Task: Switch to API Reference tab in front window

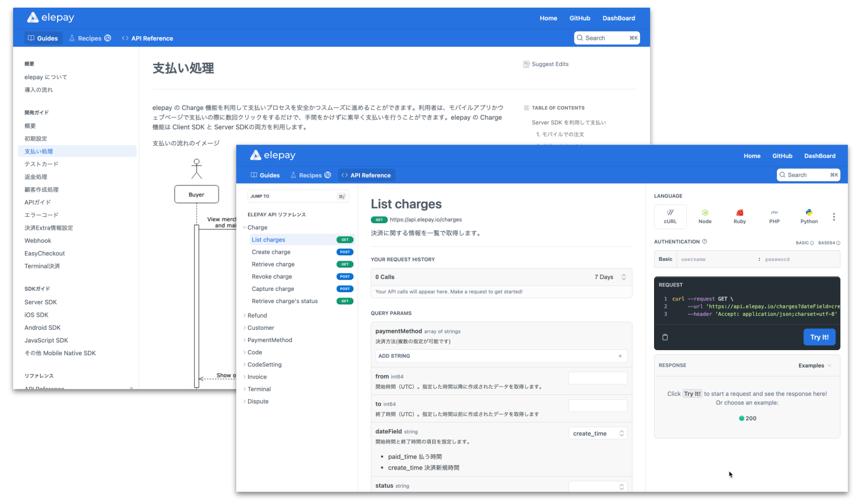Action: 366,175
